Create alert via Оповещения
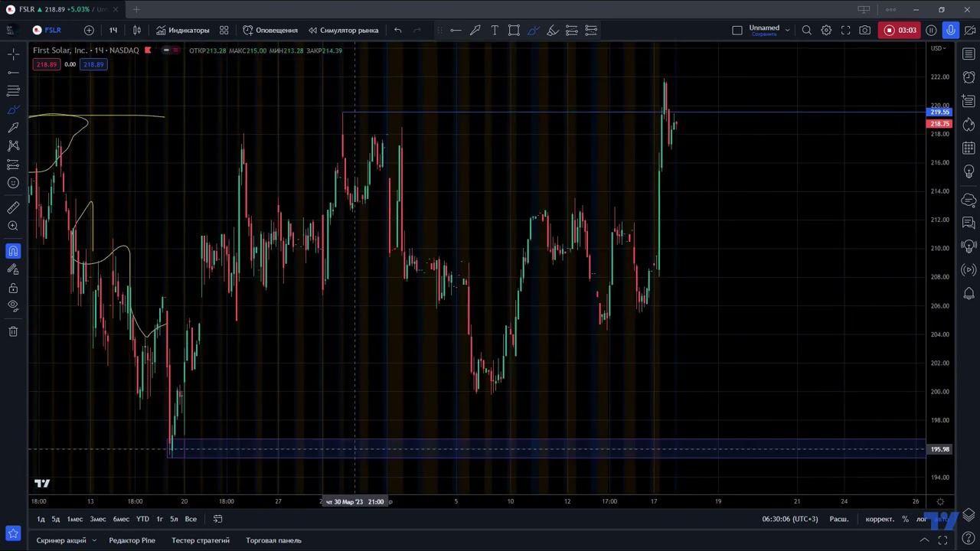This screenshot has height=551, width=980. (x=270, y=30)
